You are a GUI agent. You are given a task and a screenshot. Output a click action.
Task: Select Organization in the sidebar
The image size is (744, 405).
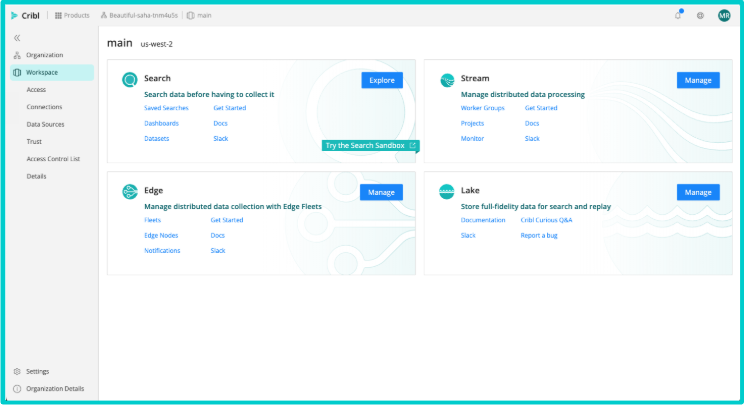[44, 55]
